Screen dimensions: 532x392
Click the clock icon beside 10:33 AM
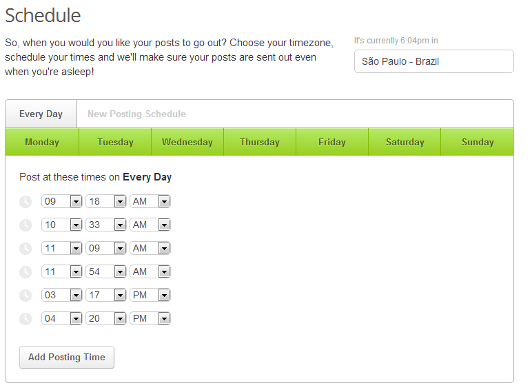(25, 225)
